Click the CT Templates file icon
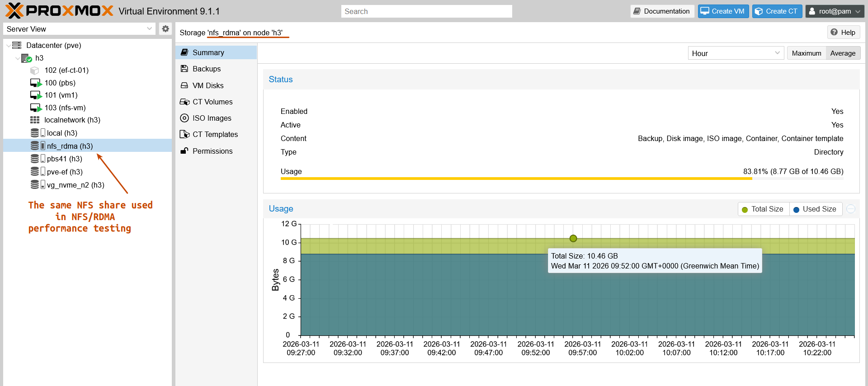868x386 pixels. tap(184, 134)
